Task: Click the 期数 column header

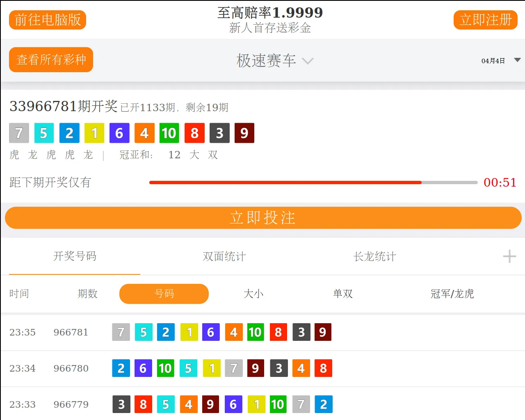Action: [x=88, y=294]
